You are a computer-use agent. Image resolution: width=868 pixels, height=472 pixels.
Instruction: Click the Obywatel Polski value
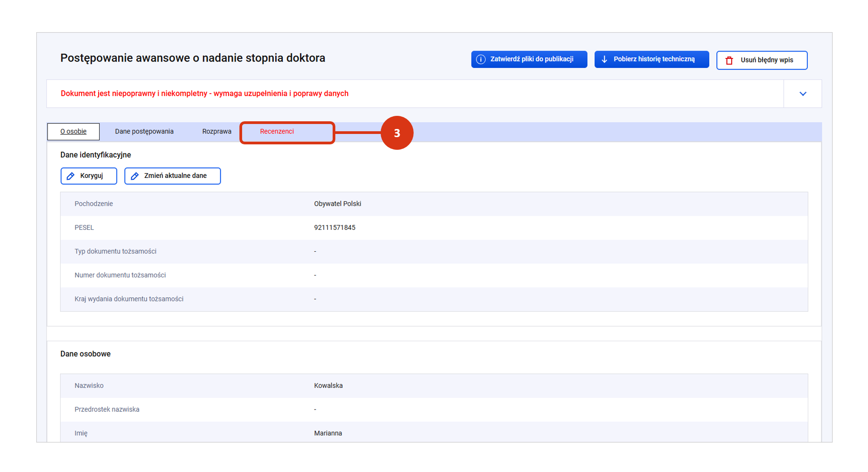(x=337, y=204)
